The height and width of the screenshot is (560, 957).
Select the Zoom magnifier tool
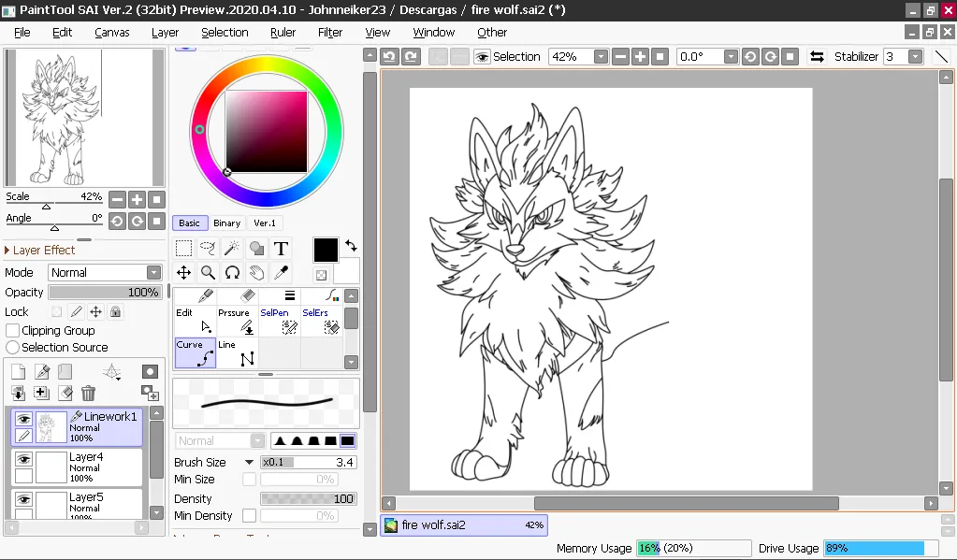pyautogui.click(x=208, y=273)
